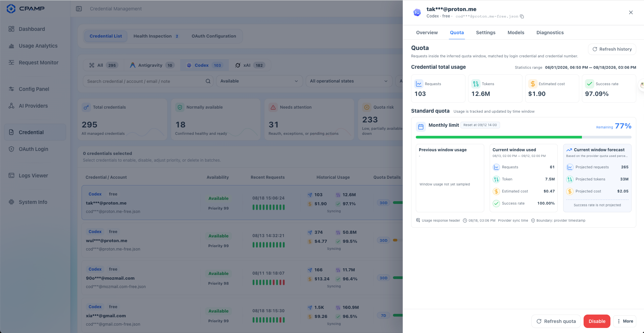Click the Estimated cost dollar icon card
The image size is (644, 333).
(x=533, y=84)
